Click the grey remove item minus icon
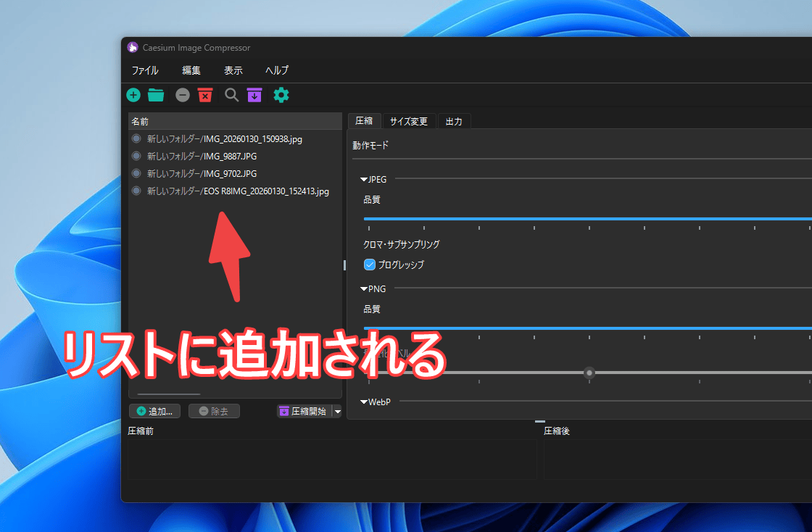This screenshot has width=812, height=532. point(182,95)
